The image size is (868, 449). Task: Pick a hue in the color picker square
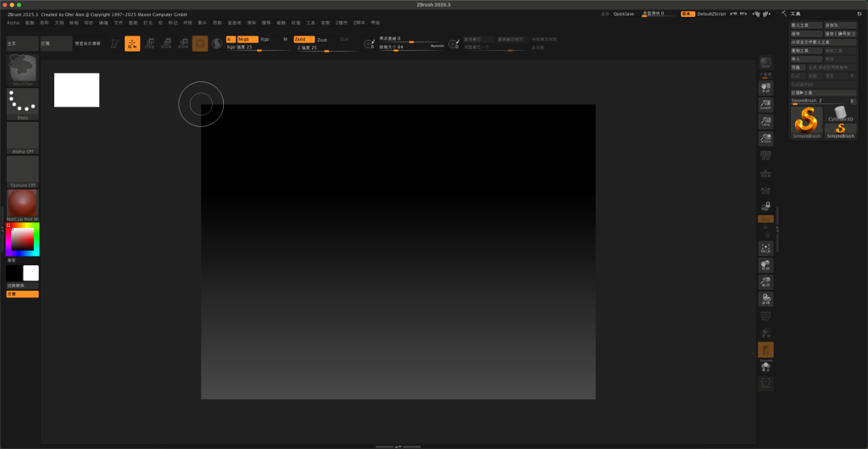[x=23, y=240]
